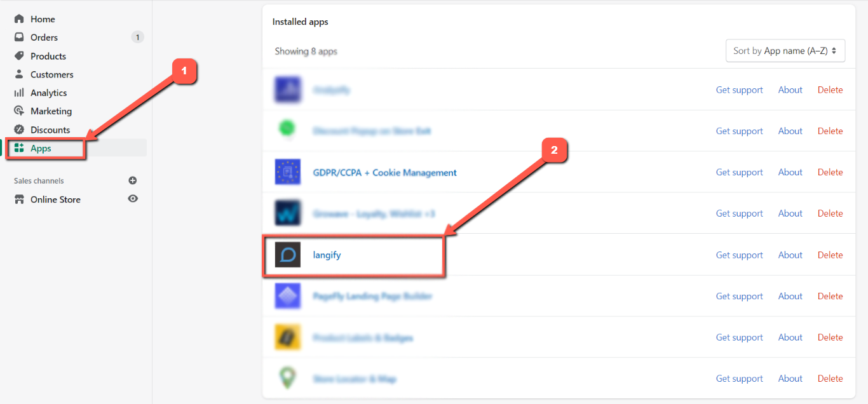Image resolution: width=868 pixels, height=404 pixels.
Task: Select Apps in the sidebar
Action: point(41,148)
